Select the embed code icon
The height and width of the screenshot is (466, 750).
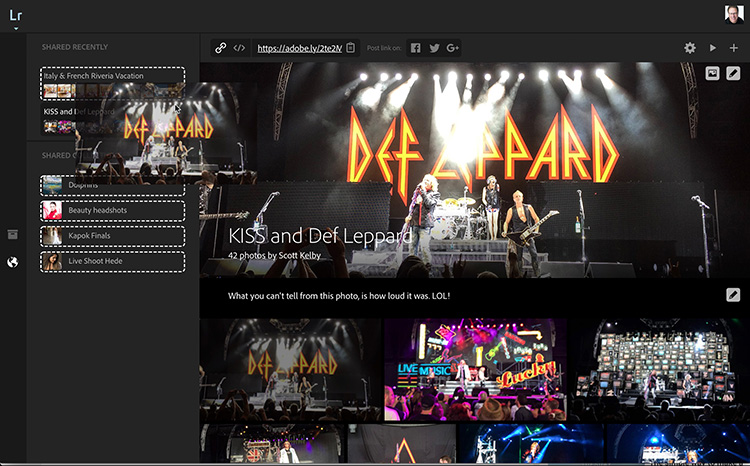pyautogui.click(x=239, y=48)
